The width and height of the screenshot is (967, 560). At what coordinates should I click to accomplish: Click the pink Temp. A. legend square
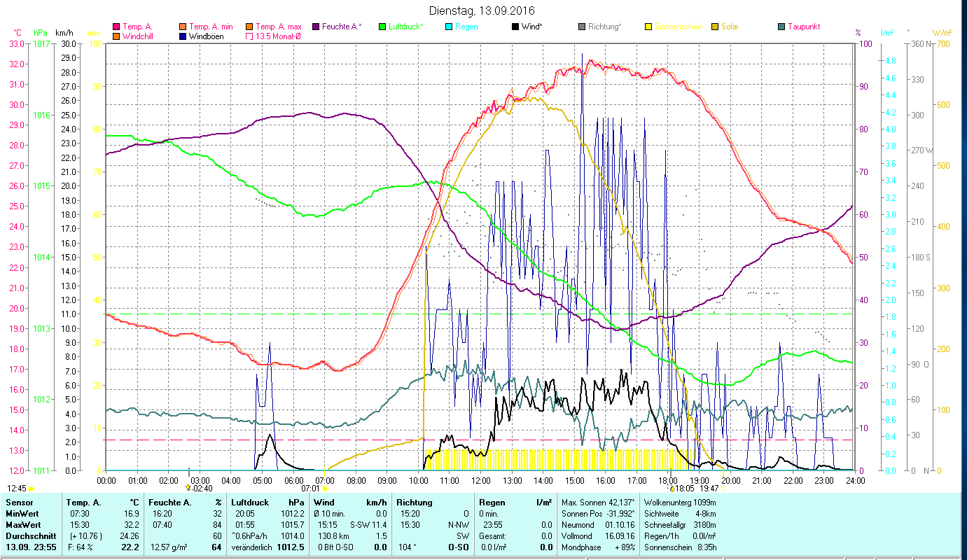pos(116,27)
